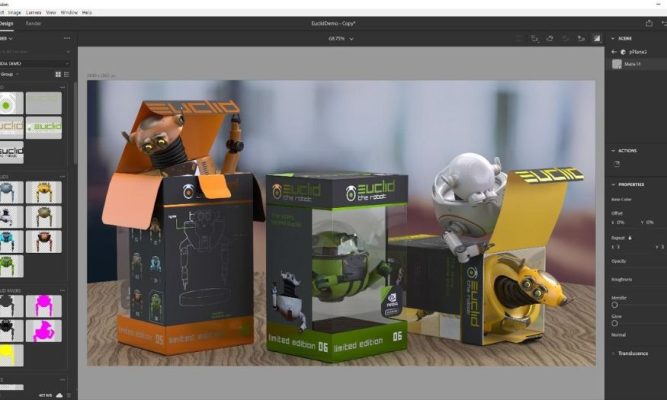The height and width of the screenshot is (400, 667).
Task: Switch to the Render tab
Action: [34, 22]
